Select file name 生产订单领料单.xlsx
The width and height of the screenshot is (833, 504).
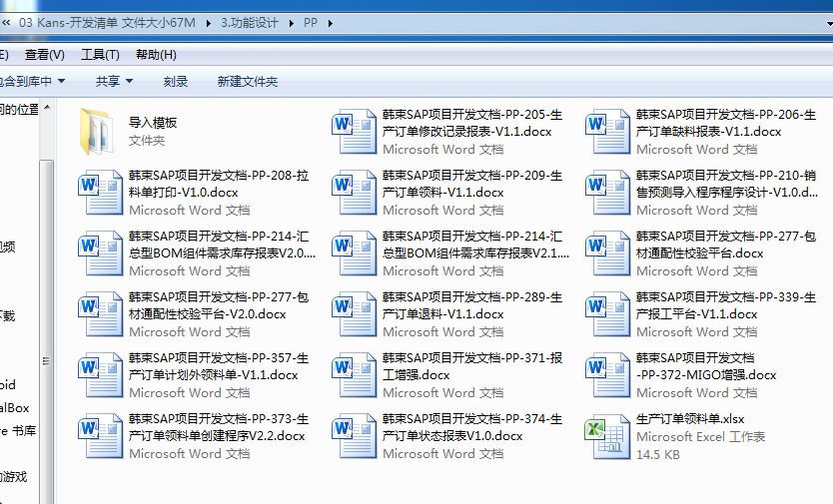690,419
